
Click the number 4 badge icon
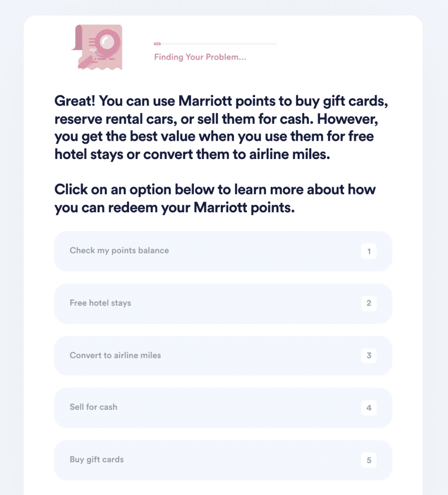369,408
